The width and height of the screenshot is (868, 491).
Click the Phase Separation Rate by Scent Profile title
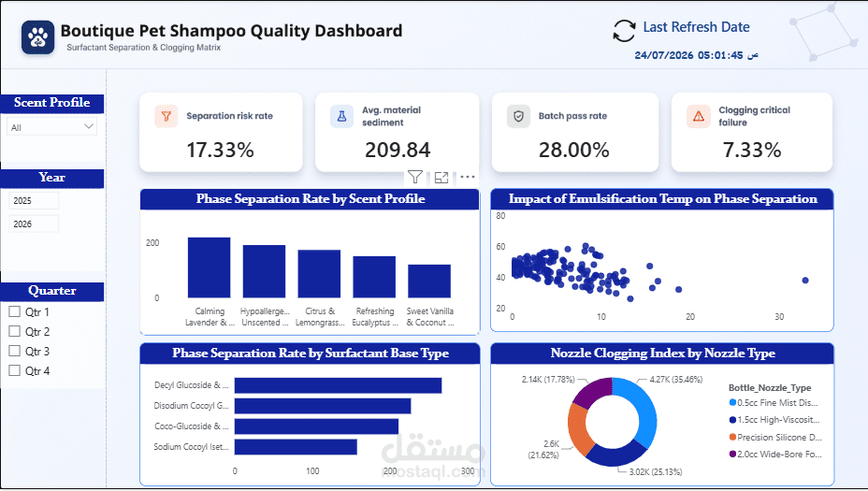click(311, 198)
